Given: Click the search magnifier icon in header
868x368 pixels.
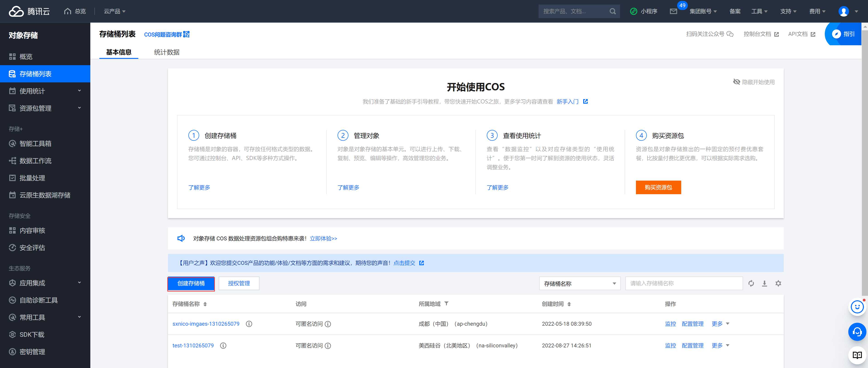Looking at the screenshot, I should [613, 12].
